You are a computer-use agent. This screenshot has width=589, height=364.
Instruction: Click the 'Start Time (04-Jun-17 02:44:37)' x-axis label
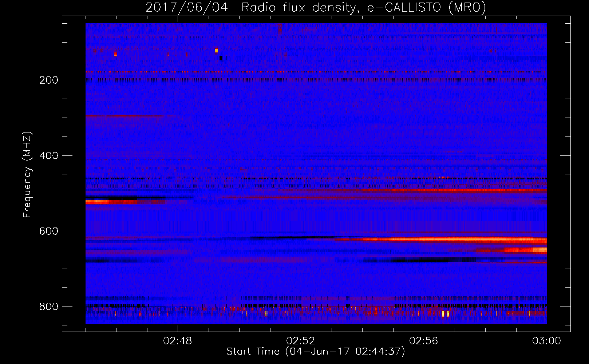(x=316, y=352)
